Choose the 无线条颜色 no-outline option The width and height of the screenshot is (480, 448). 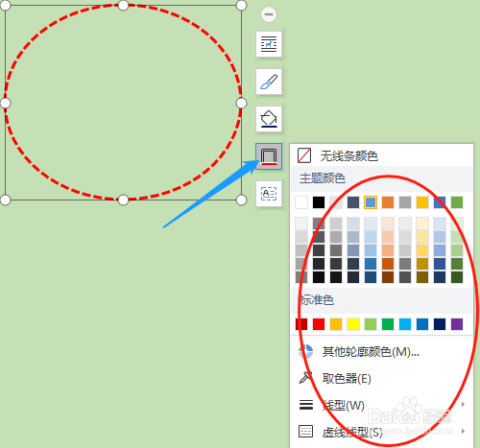coord(381,156)
